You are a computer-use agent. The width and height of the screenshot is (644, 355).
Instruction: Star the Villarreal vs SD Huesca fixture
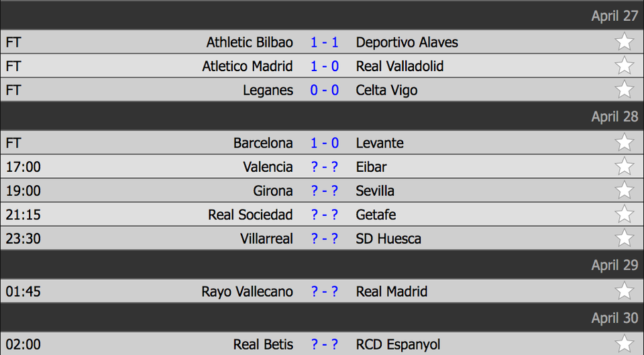coord(625,238)
